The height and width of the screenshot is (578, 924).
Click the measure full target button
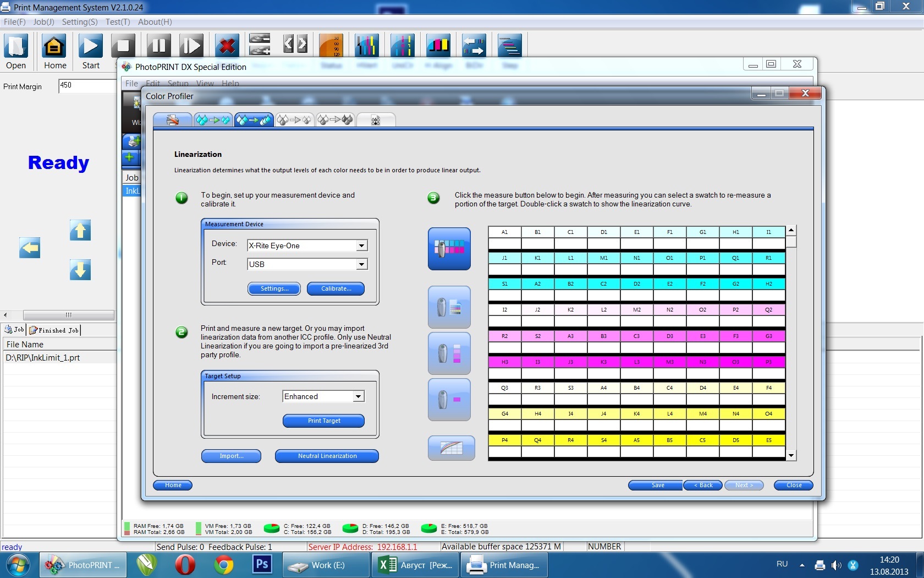pyautogui.click(x=449, y=249)
